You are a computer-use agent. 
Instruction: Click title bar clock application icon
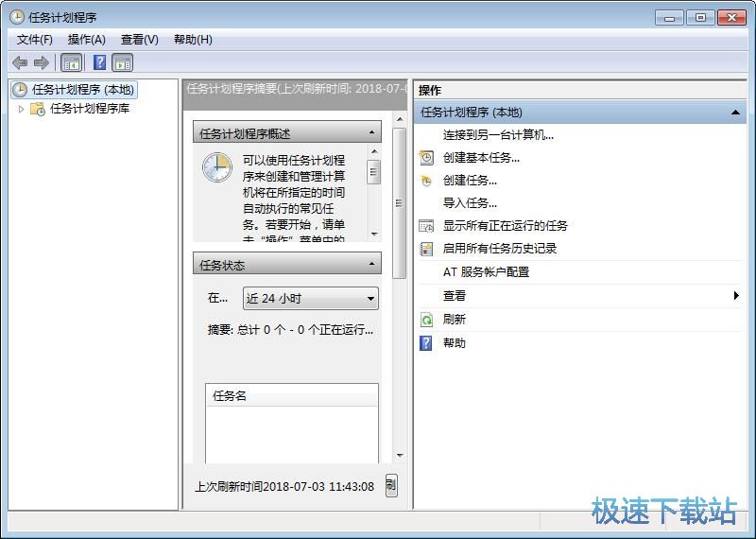tap(17, 17)
